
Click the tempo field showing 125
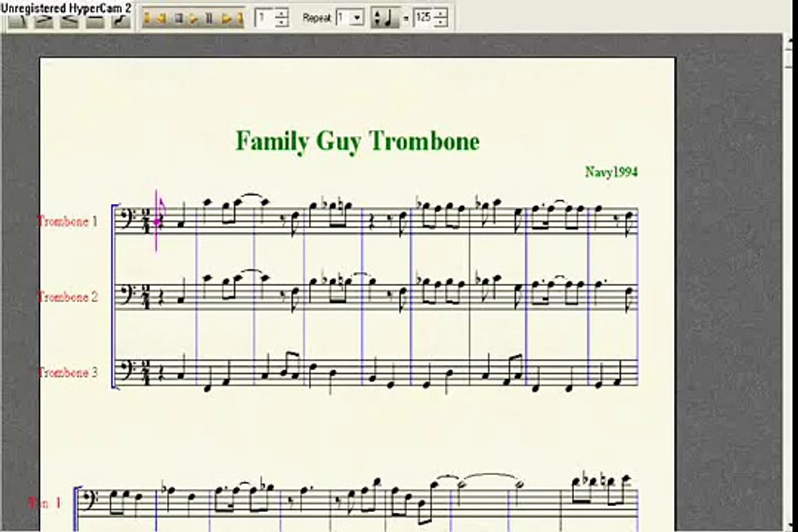click(x=424, y=18)
